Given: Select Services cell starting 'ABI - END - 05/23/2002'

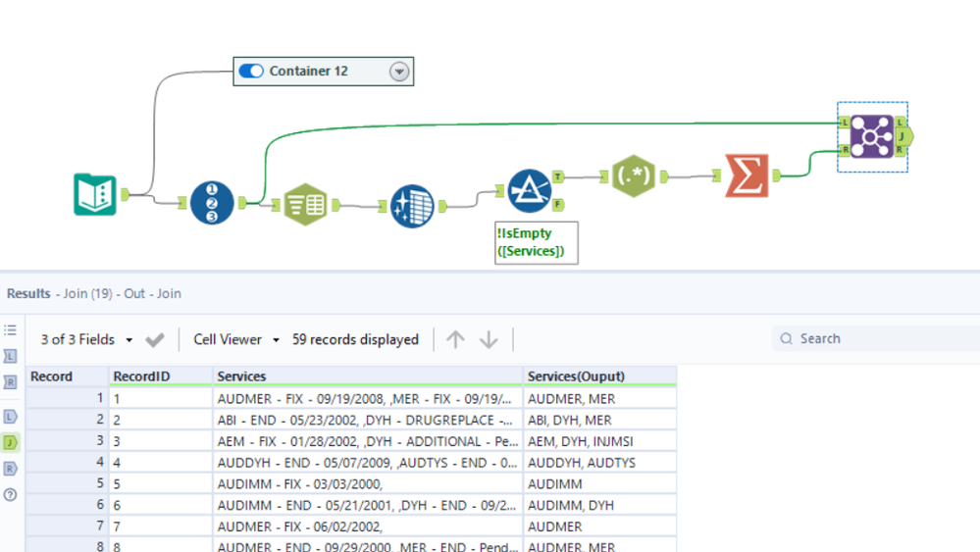Looking at the screenshot, I should tap(368, 420).
